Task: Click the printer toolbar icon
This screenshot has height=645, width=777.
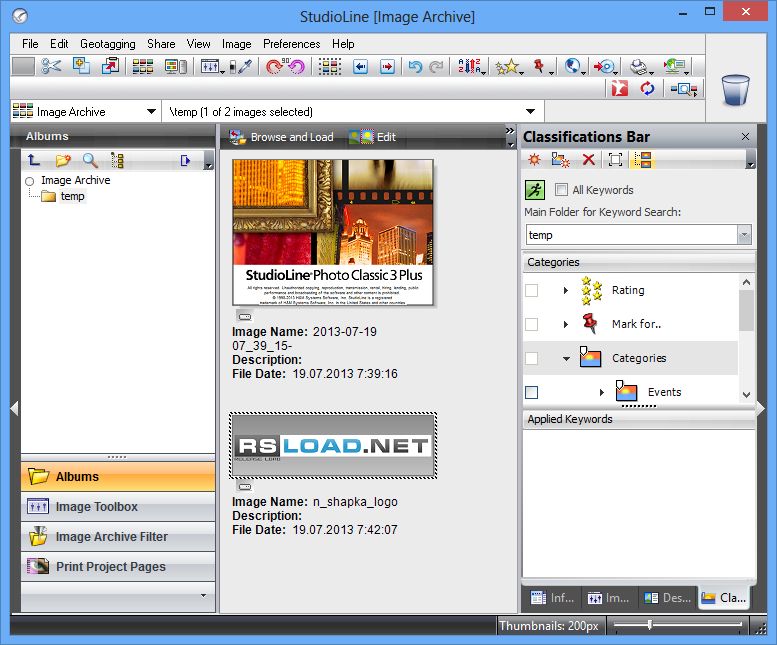Action: click(639, 66)
